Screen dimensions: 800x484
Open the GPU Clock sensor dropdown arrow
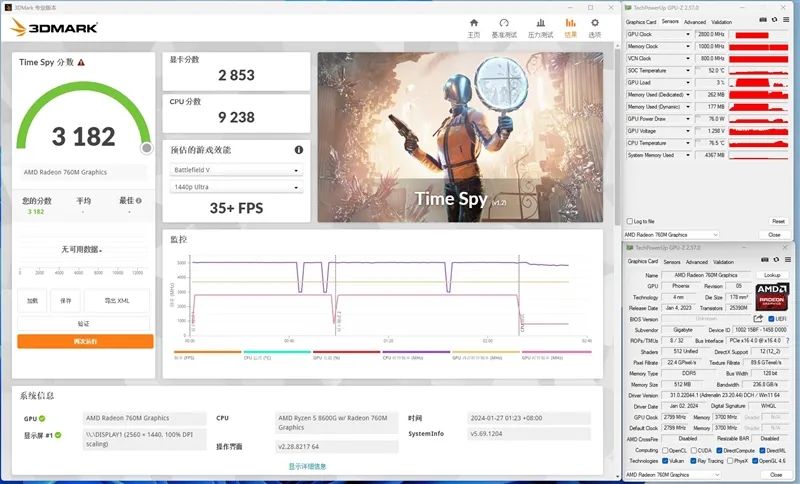[x=689, y=34]
